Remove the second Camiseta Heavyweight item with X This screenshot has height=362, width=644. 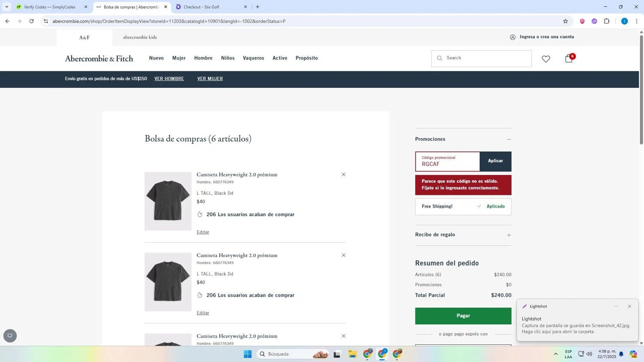(343, 255)
